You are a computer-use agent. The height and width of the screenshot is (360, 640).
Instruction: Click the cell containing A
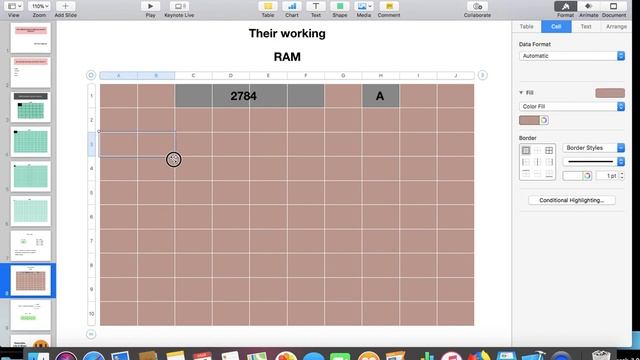(380, 96)
